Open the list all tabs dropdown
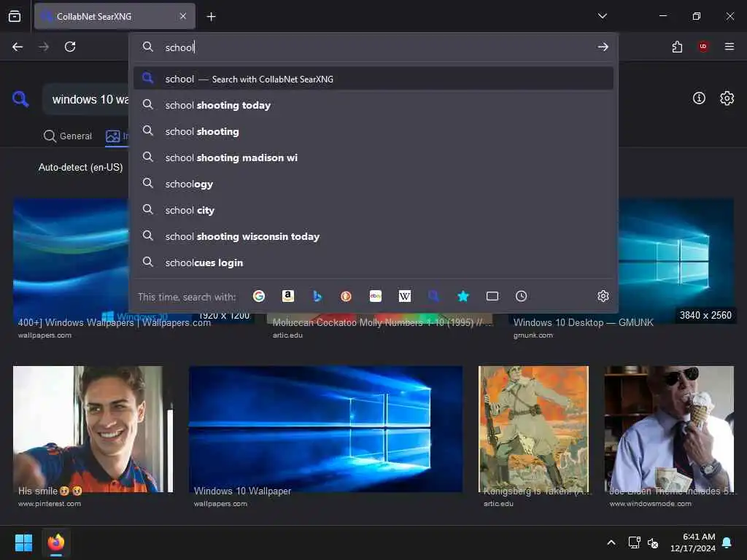This screenshot has height=560, width=747. 602,16
